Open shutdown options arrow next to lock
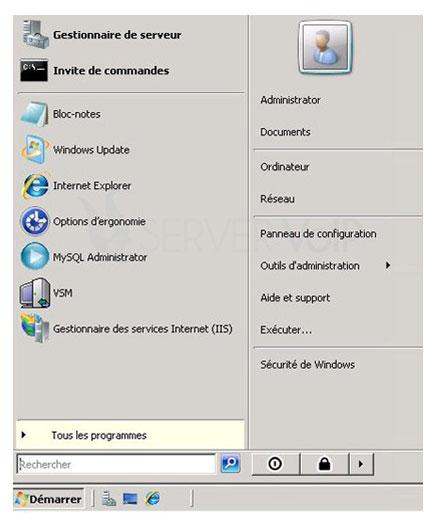 tap(361, 464)
